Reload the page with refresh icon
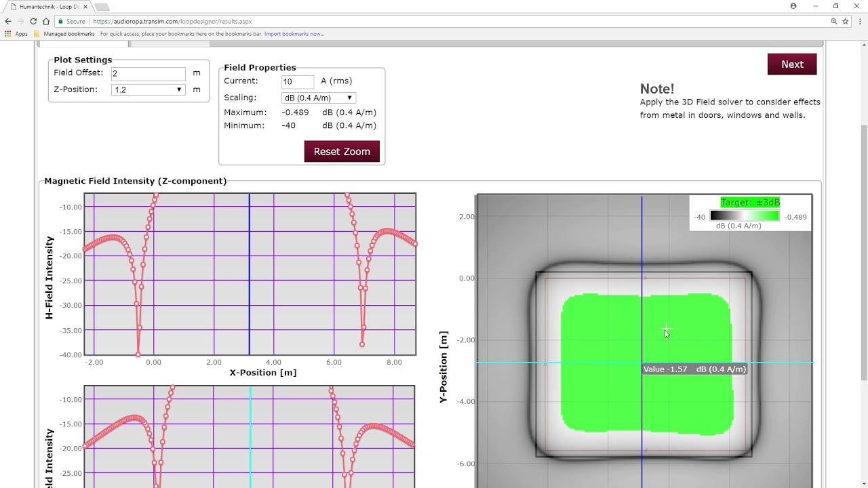 pos(33,21)
